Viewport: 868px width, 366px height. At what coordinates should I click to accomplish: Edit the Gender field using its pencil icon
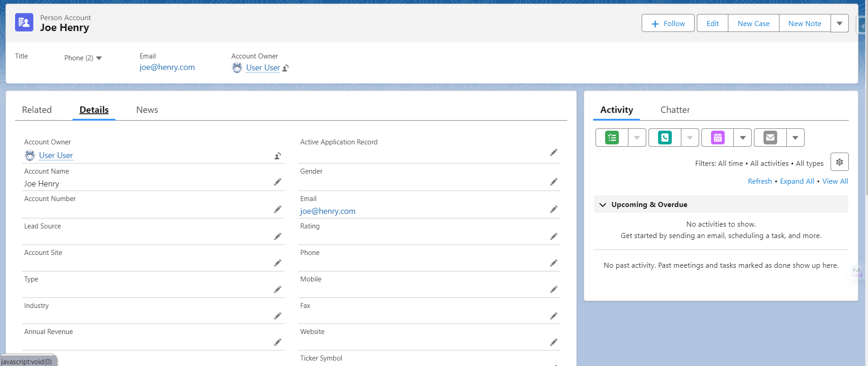(554, 182)
